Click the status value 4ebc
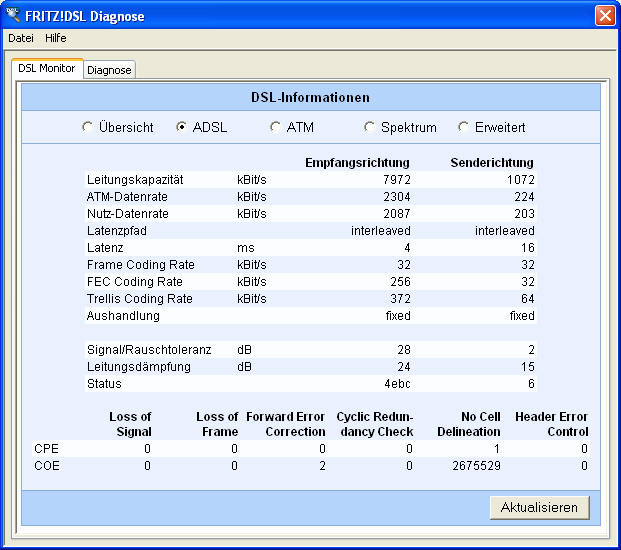This screenshot has height=550, width=621. (x=397, y=384)
